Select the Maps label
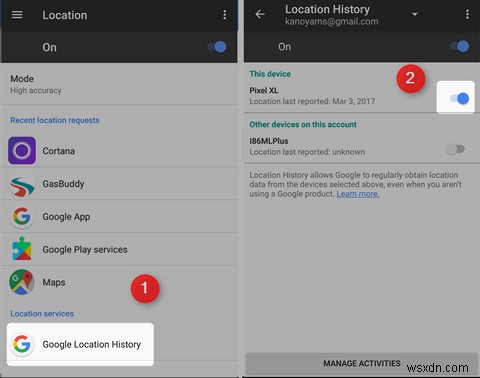Image resolution: width=480 pixels, height=378 pixels. click(54, 282)
